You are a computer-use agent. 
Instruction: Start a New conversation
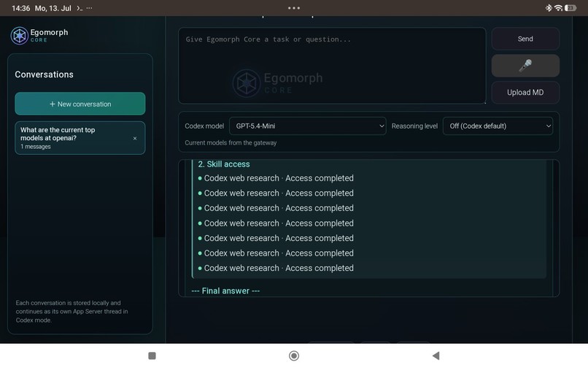80,104
